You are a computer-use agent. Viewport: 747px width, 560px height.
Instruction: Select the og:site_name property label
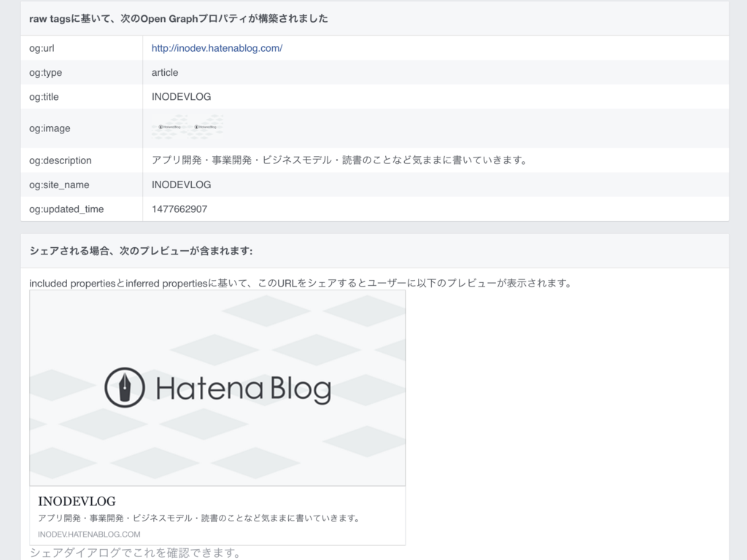(x=59, y=184)
